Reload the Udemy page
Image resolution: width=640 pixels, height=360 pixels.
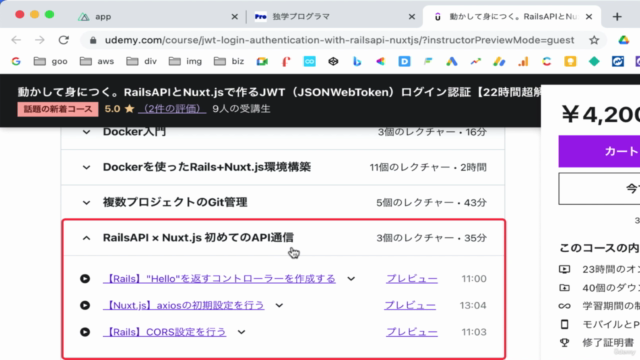coord(63,40)
